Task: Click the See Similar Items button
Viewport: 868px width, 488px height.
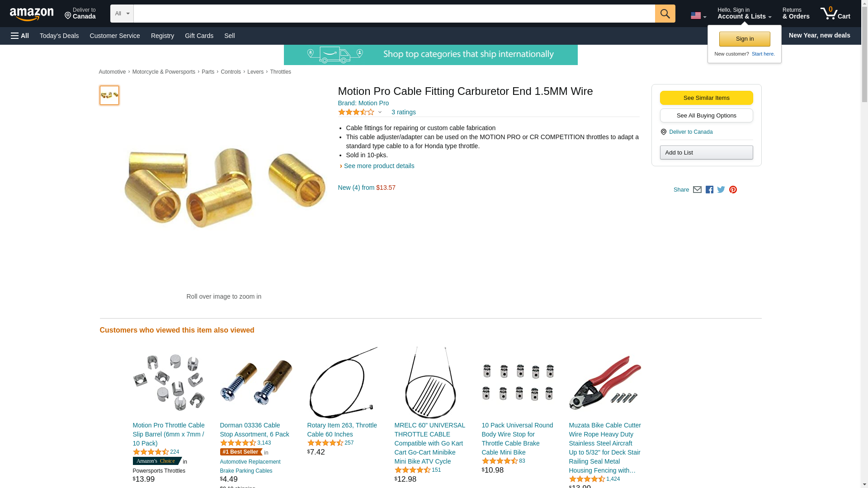Action: [x=706, y=98]
